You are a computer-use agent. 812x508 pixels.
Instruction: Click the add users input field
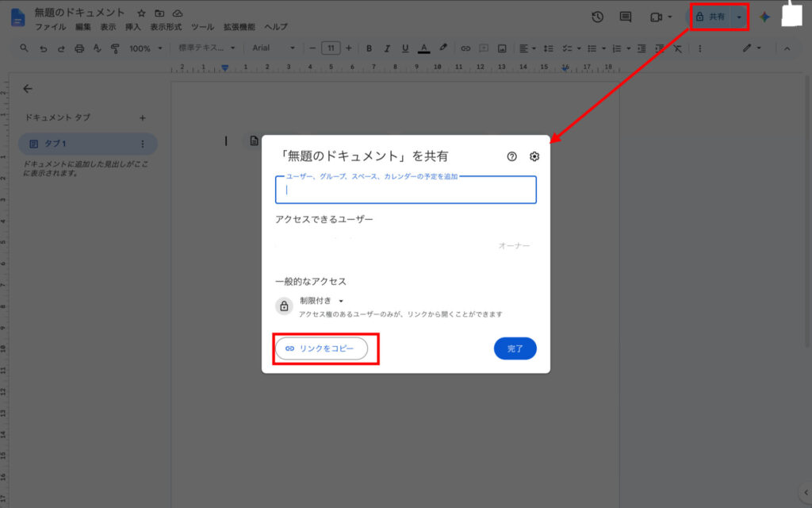click(x=405, y=190)
